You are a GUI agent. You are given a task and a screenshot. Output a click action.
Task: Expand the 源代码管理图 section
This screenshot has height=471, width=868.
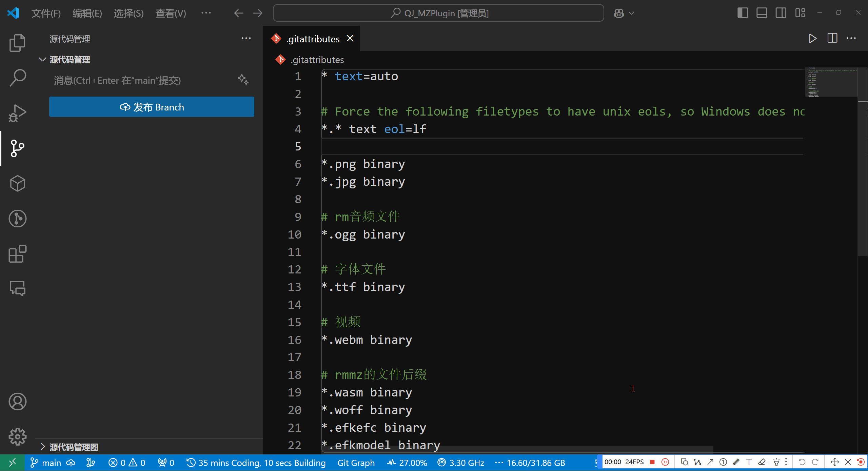point(43,447)
